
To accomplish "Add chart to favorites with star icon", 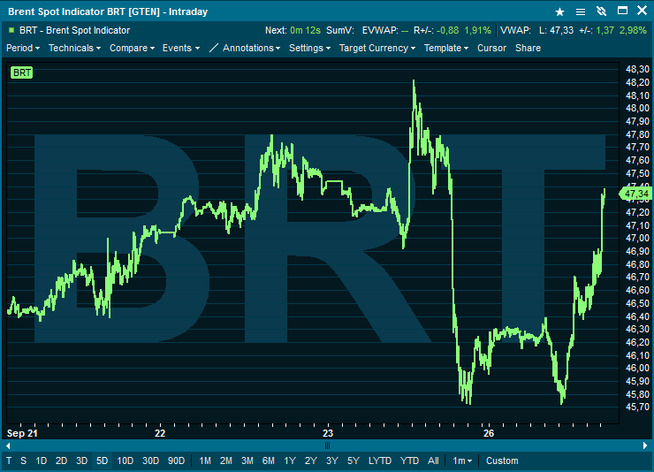I will [x=560, y=12].
